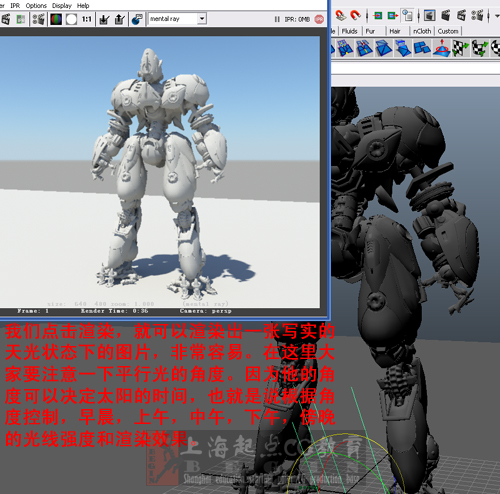The image size is (500, 494).
Task: Switch to the Fur shelf tab
Action: [370, 31]
